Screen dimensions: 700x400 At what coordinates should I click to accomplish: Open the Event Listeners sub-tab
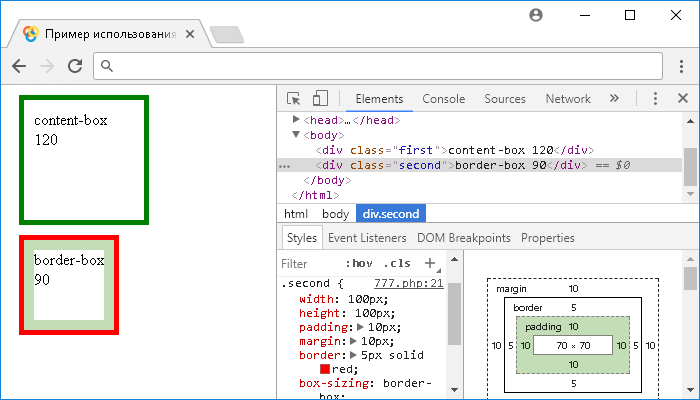pyautogui.click(x=367, y=238)
